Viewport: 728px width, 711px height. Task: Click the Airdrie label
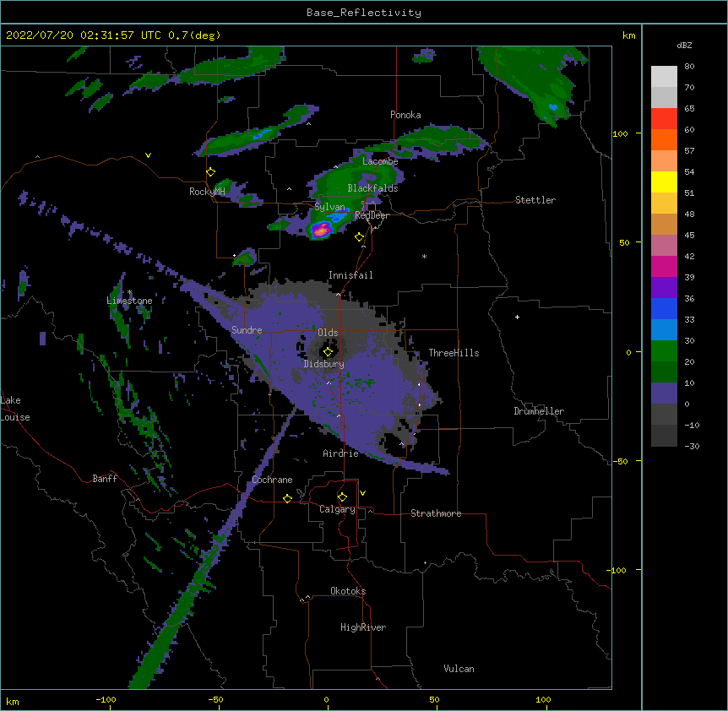point(341,453)
